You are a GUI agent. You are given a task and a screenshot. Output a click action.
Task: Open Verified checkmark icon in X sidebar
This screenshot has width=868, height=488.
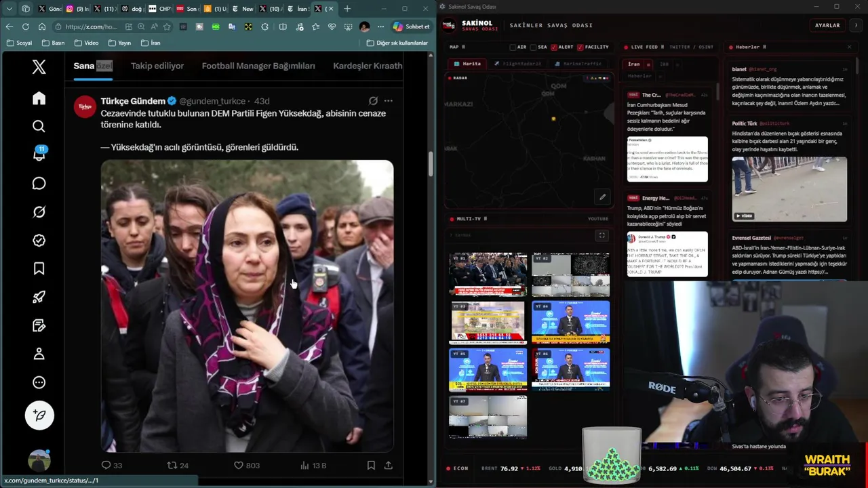coord(39,241)
